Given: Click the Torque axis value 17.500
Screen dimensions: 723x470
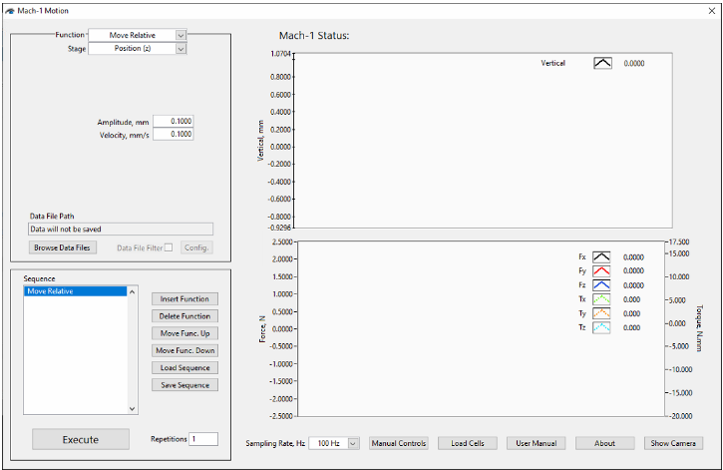Looking at the screenshot, I should point(679,242).
